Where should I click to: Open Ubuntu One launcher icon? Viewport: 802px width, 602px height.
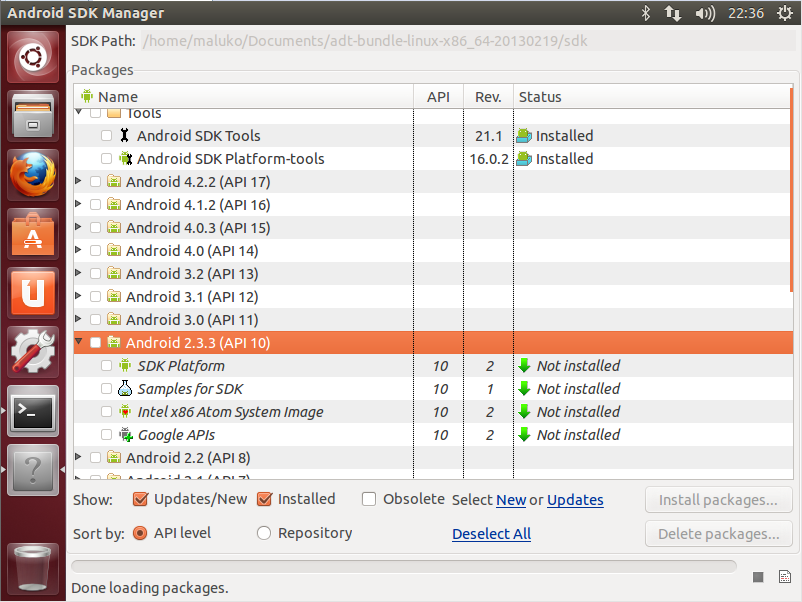(33, 293)
